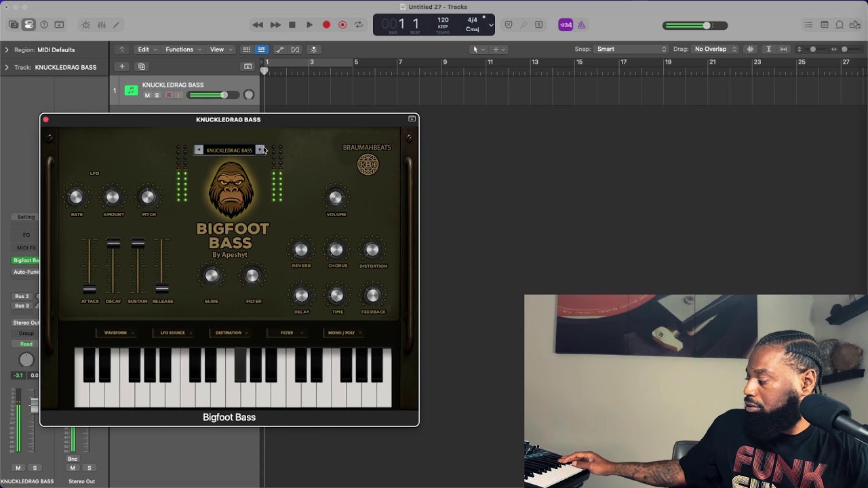Viewport: 868px width, 488px height.
Task: Open the View menu in Tracks area
Action: [220, 49]
